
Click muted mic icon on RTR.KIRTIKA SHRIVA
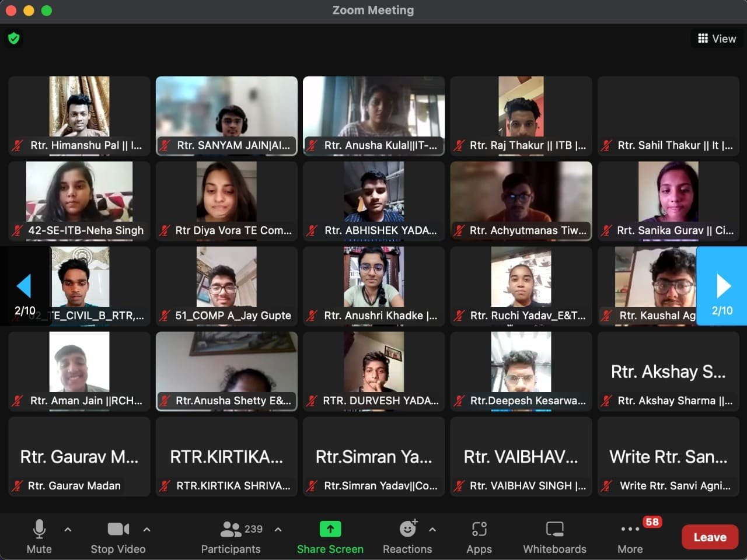point(166,485)
